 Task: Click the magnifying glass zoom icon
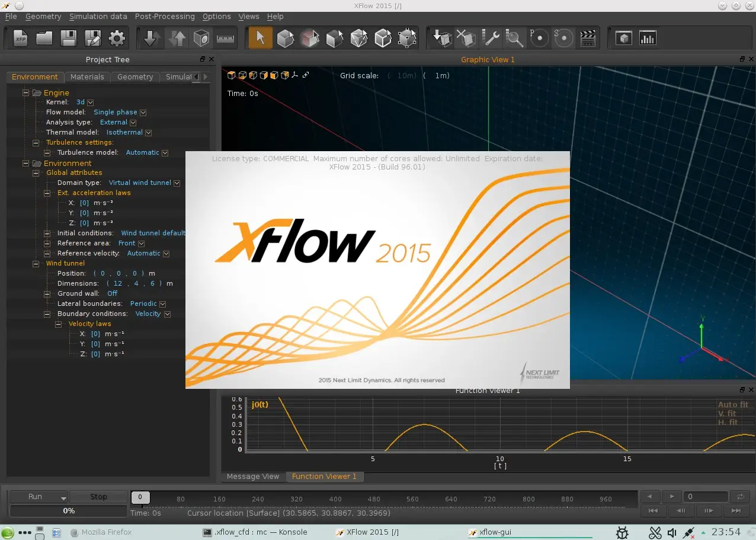click(515, 39)
